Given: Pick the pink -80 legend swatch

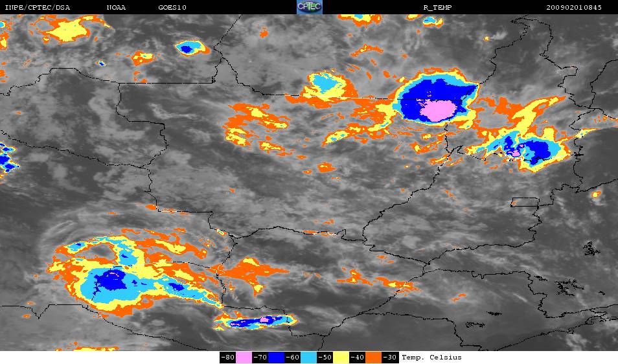Looking at the screenshot, I should [244, 358].
